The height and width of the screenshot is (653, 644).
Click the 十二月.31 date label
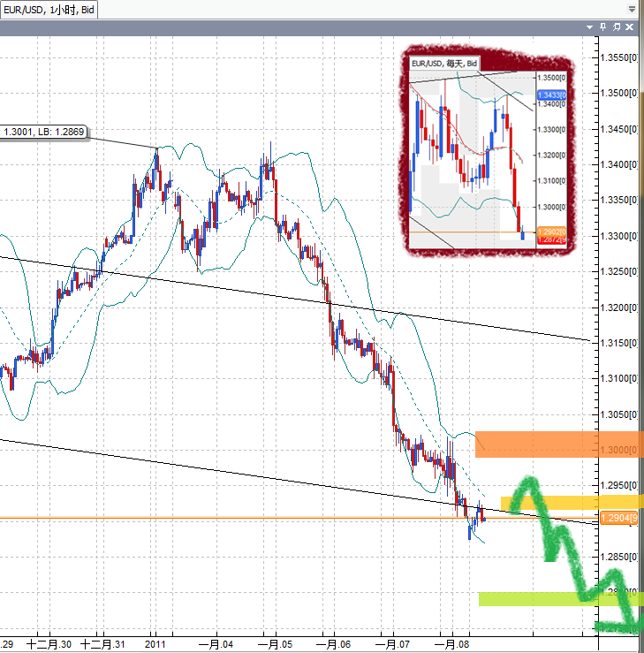[x=102, y=644]
